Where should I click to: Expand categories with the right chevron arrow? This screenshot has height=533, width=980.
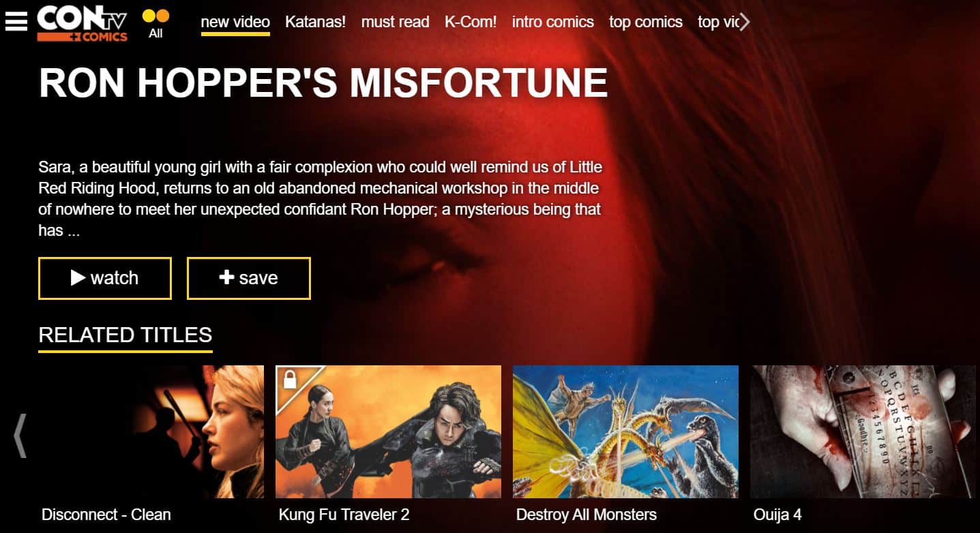tap(744, 22)
